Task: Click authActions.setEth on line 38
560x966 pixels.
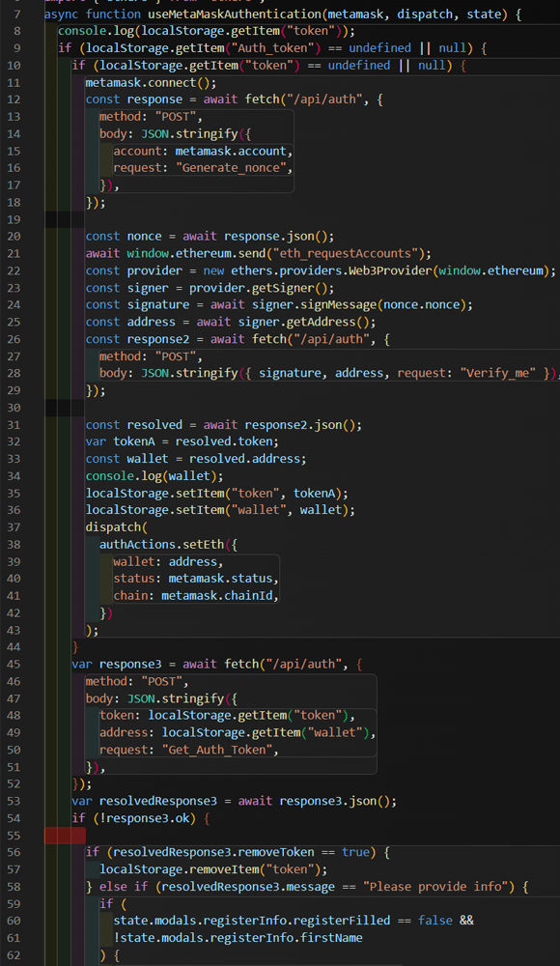Action: (161, 544)
